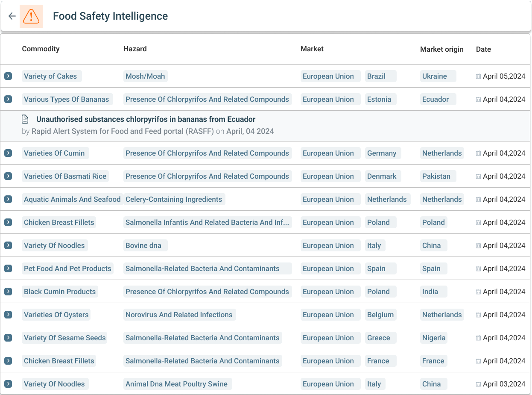Select the Nigeria market origin tag
This screenshot has height=395, width=532.
tap(434, 338)
